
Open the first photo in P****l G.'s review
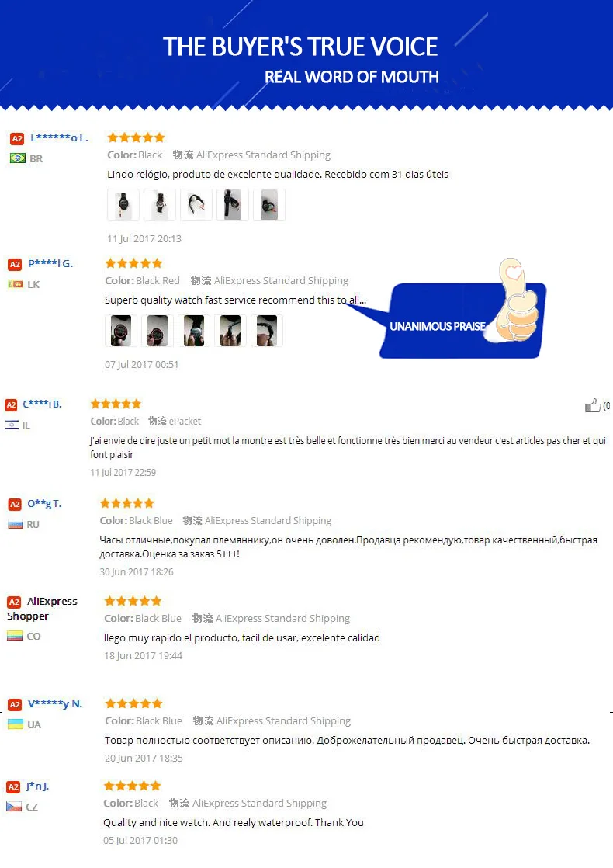(120, 331)
